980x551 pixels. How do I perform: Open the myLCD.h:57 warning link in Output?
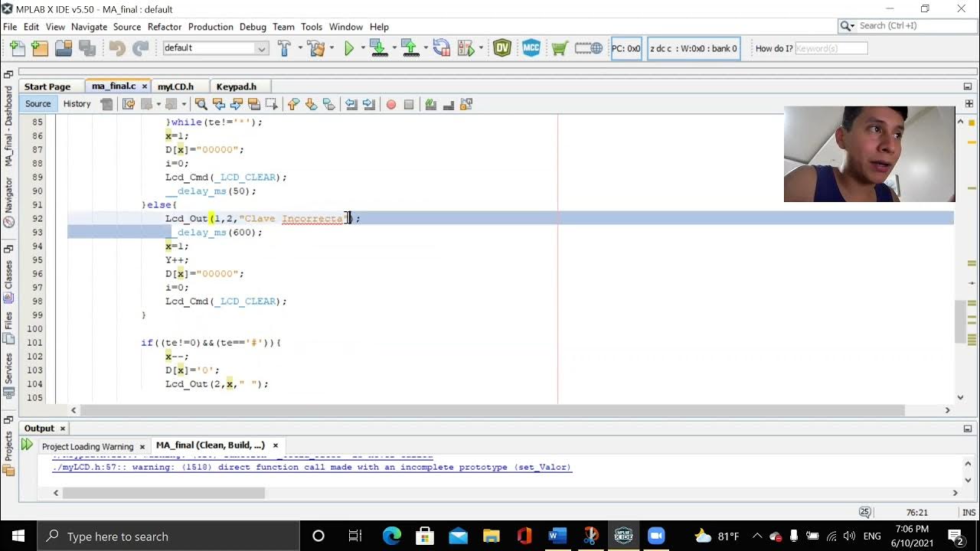coord(312,467)
